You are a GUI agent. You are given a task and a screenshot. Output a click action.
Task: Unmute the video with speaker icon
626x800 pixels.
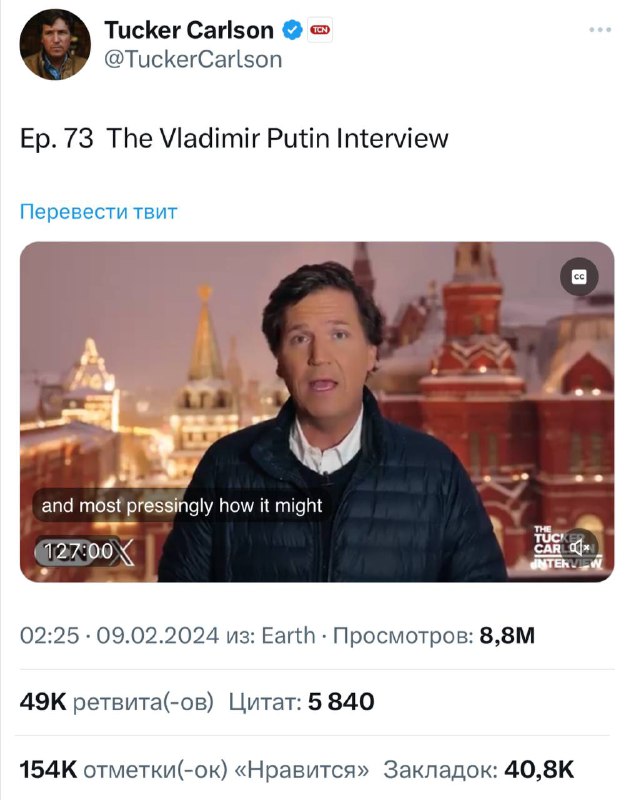coord(580,548)
